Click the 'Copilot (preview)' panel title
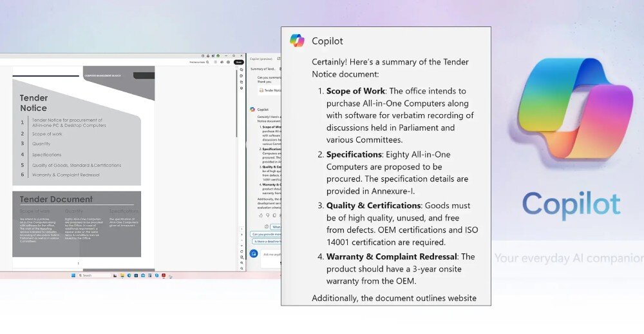644x334 pixels. [x=261, y=59]
